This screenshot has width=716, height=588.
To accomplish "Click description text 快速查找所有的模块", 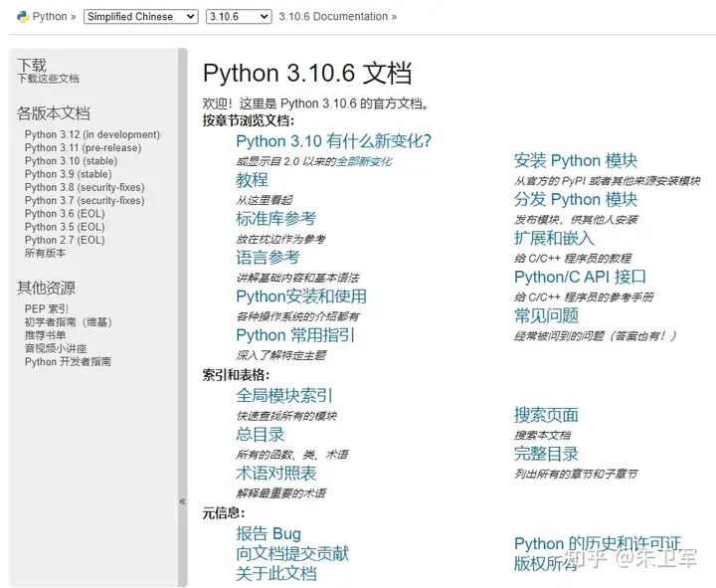I will [286, 416].
